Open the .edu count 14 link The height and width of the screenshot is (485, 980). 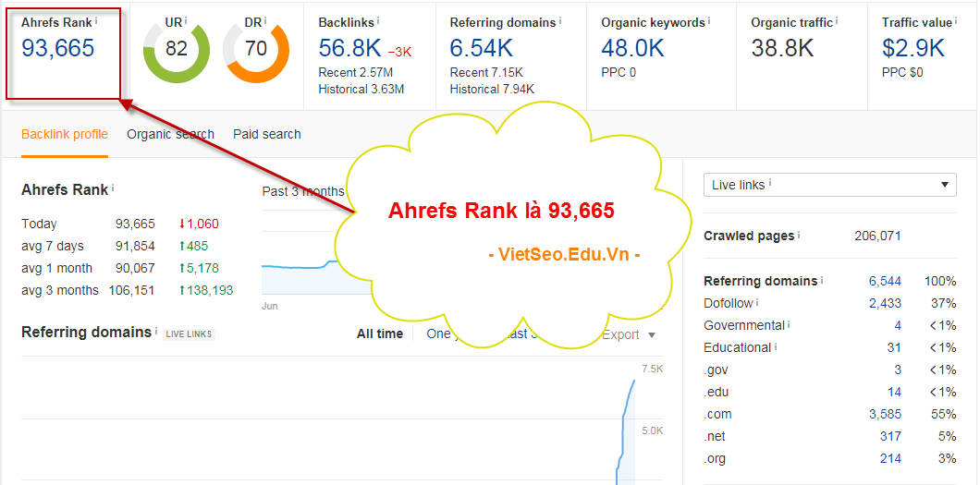894,392
